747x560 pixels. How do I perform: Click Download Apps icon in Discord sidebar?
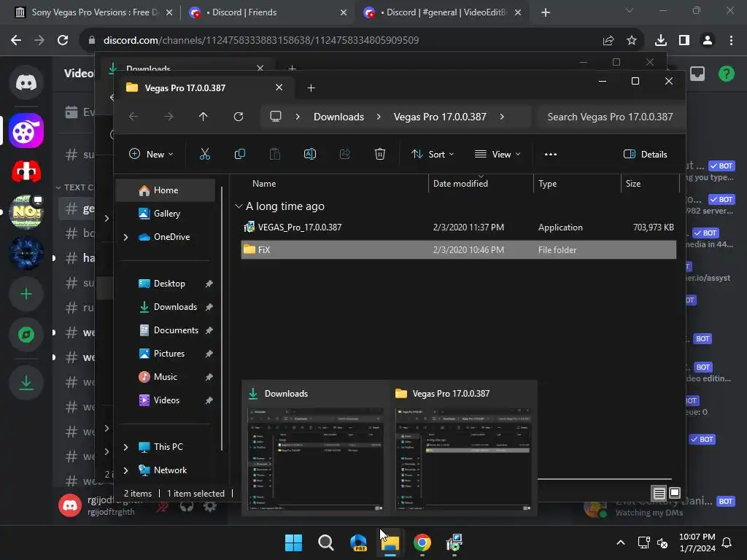point(26,382)
